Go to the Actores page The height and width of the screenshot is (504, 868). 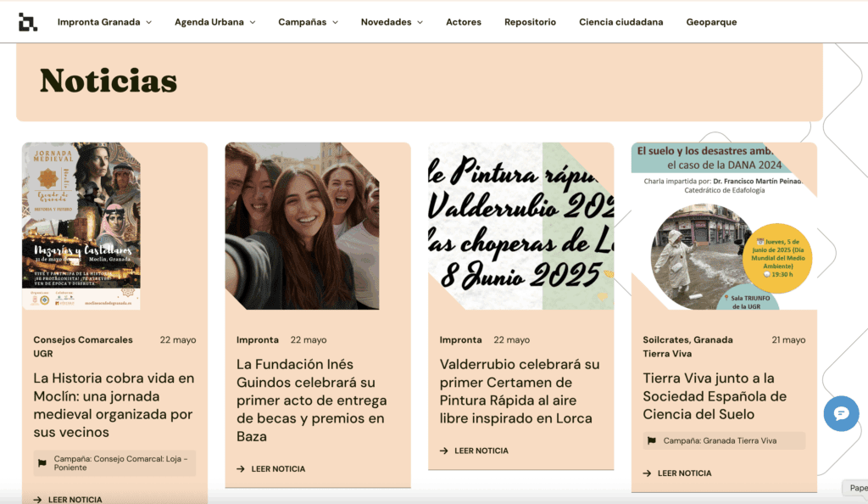pos(464,22)
